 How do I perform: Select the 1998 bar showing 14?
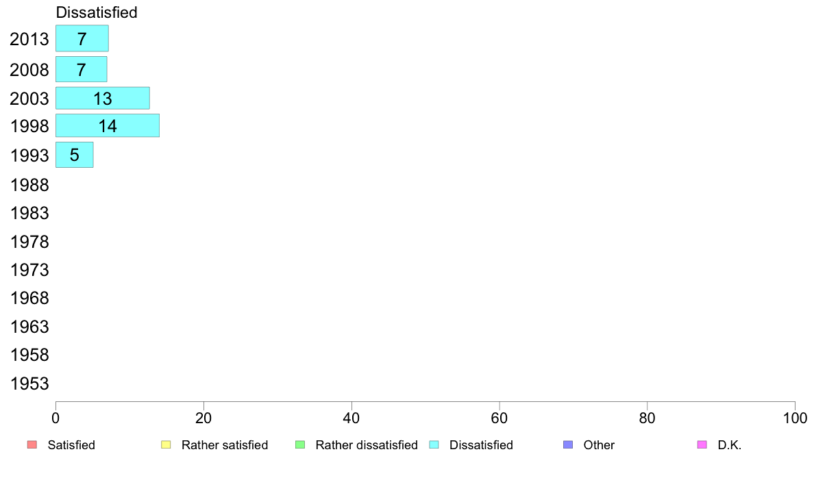click(108, 125)
